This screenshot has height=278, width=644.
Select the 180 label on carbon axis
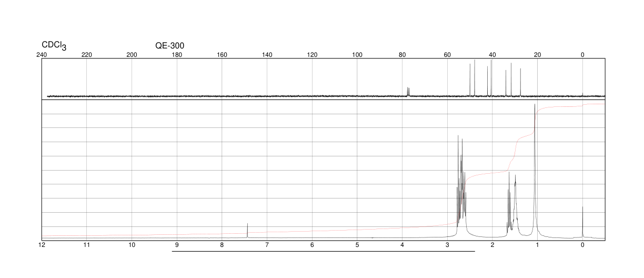(177, 55)
